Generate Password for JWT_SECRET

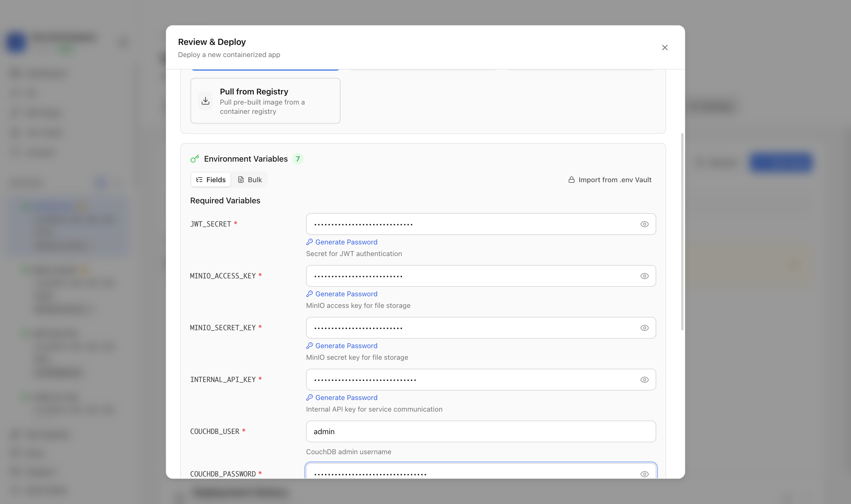[342, 242]
